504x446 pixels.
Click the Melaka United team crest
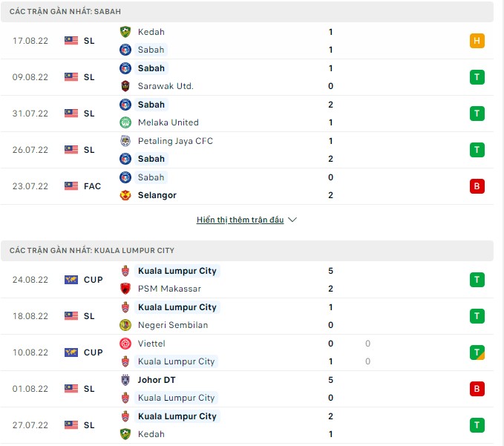(x=125, y=122)
